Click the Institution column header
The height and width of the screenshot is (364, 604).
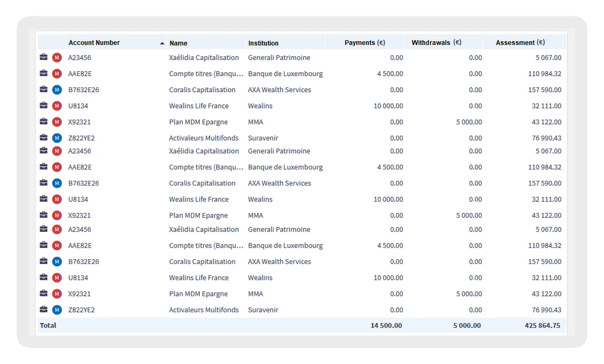tap(263, 43)
